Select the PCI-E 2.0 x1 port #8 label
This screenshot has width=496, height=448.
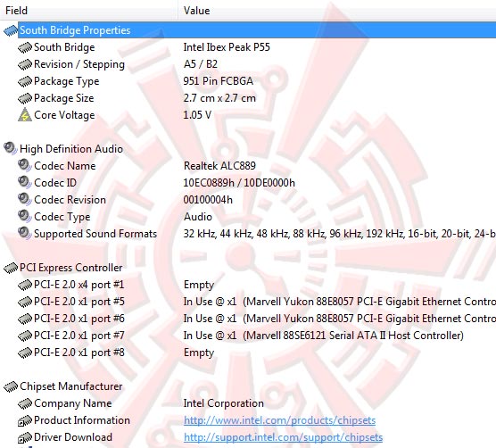[x=79, y=353]
